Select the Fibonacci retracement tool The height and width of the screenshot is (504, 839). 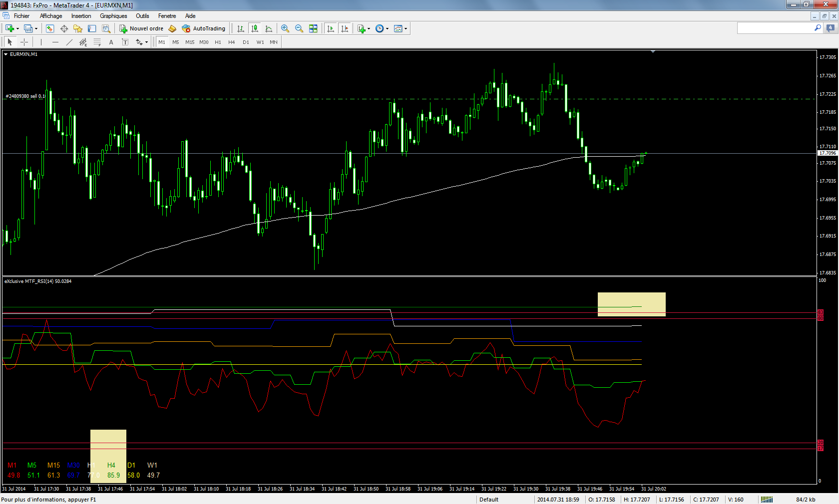[97, 42]
